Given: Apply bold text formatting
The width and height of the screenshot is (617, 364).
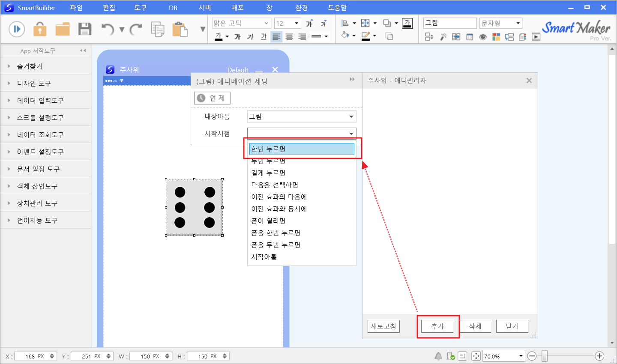Looking at the screenshot, I should tap(237, 37).
